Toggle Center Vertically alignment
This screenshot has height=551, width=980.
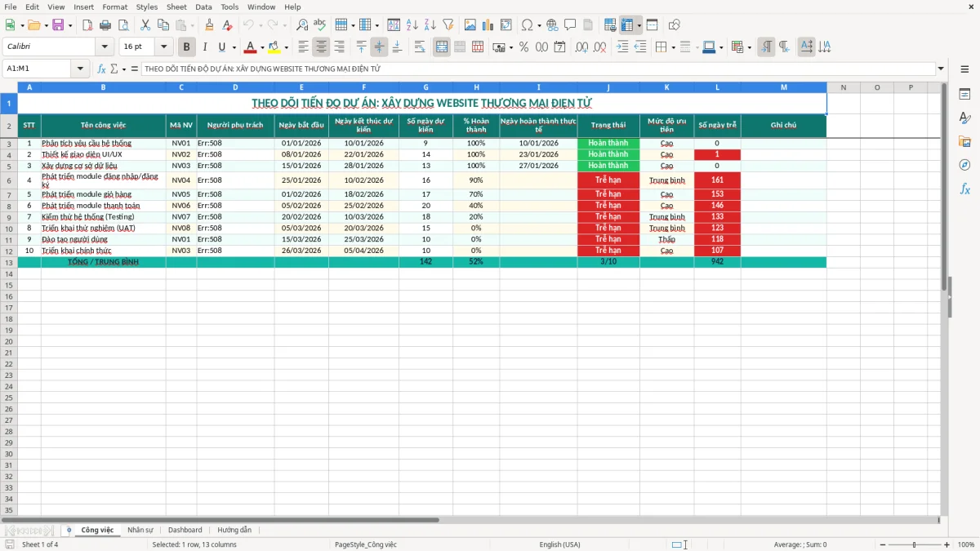pyautogui.click(x=379, y=47)
